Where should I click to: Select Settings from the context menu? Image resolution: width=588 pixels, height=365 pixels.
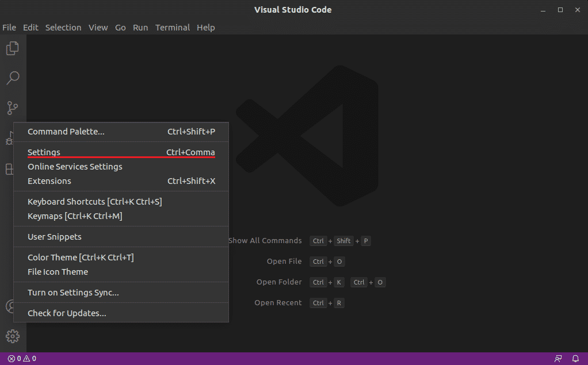tap(44, 152)
